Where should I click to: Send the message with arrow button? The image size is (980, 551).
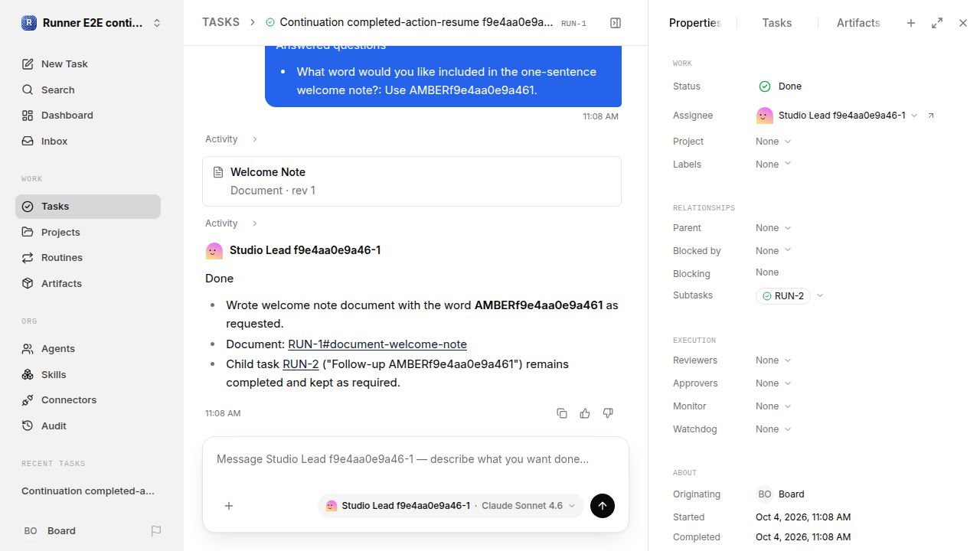tap(603, 506)
